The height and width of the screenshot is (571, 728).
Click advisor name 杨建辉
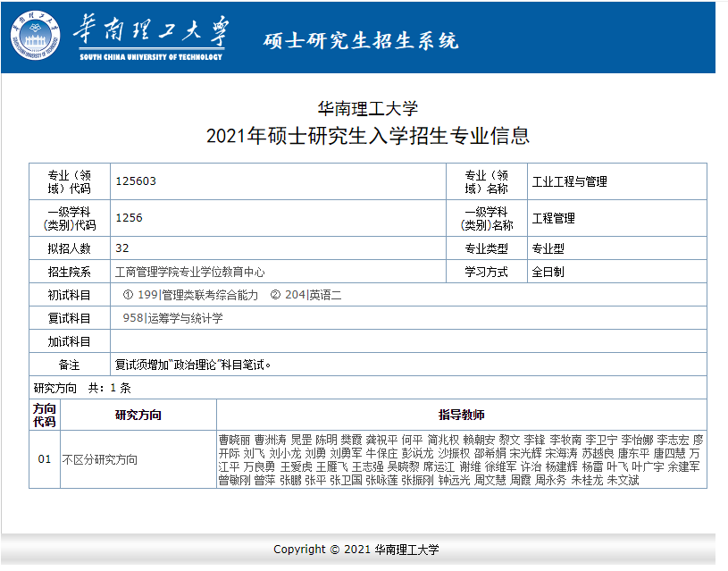coord(561,466)
